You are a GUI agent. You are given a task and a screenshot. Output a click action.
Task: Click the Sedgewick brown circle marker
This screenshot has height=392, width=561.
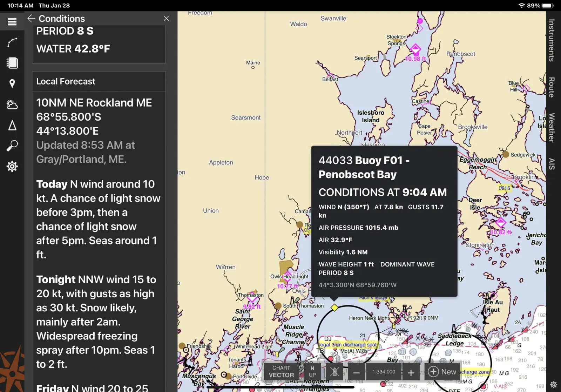coord(506,154)
